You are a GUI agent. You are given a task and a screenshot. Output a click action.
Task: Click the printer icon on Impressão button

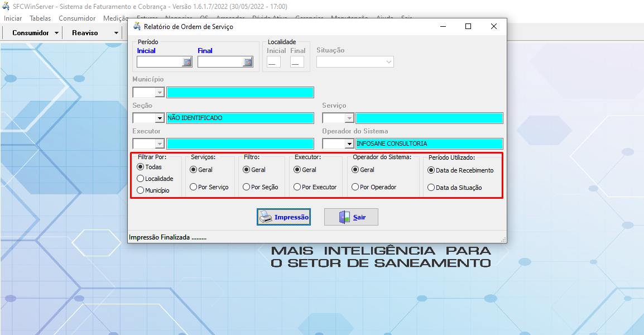tap(264, 217)
